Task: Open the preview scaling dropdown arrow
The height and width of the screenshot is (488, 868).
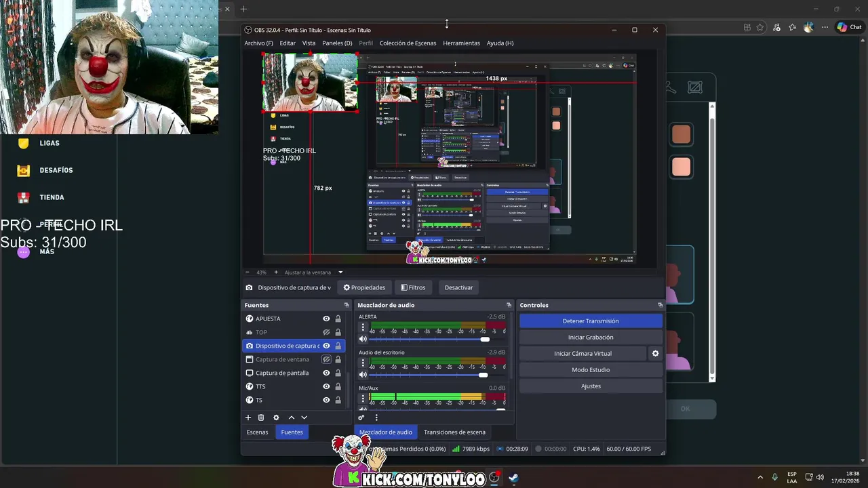Action: (x=340, y=272)
